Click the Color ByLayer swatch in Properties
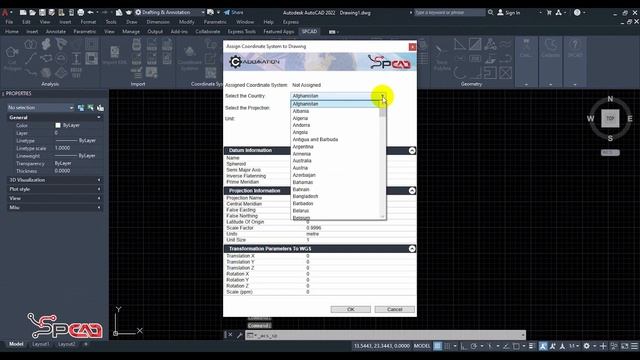Viewport: 640px width, 360px height. pos(58,125)
